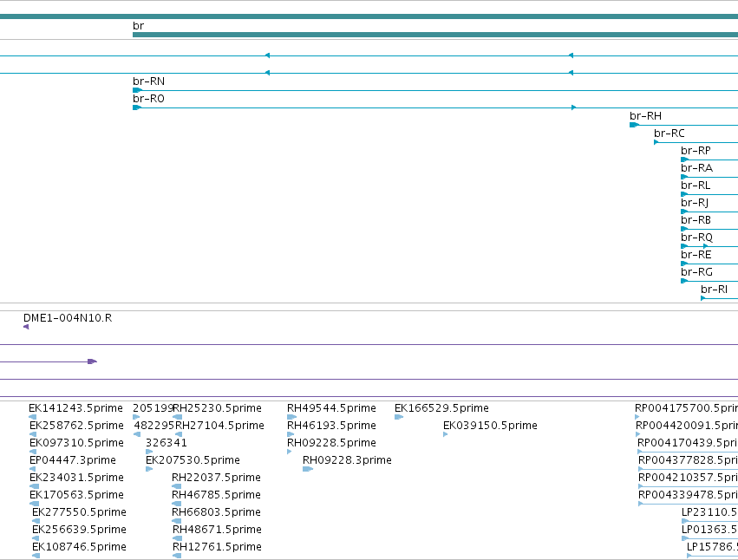738x560 pixels.
Task: Click the glyph below RH09228.3prime
Action: [308, 469]
